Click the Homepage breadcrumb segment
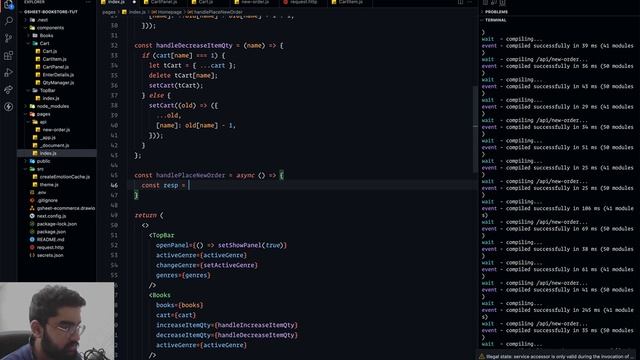Image resolution: width=640 pixels, height=360 pixels. click(169, 12)
